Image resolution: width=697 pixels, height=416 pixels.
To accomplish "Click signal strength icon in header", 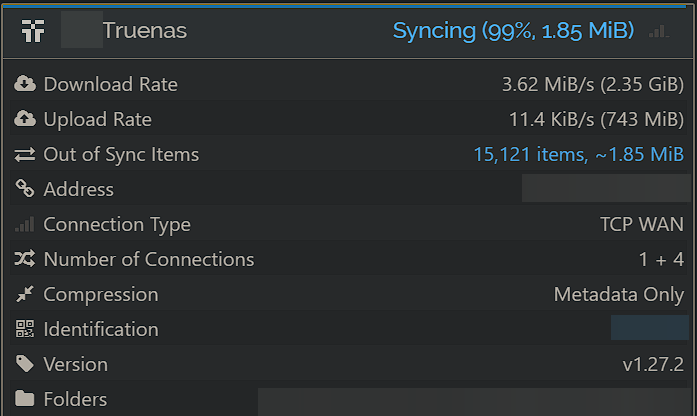I will pos(659,32).
